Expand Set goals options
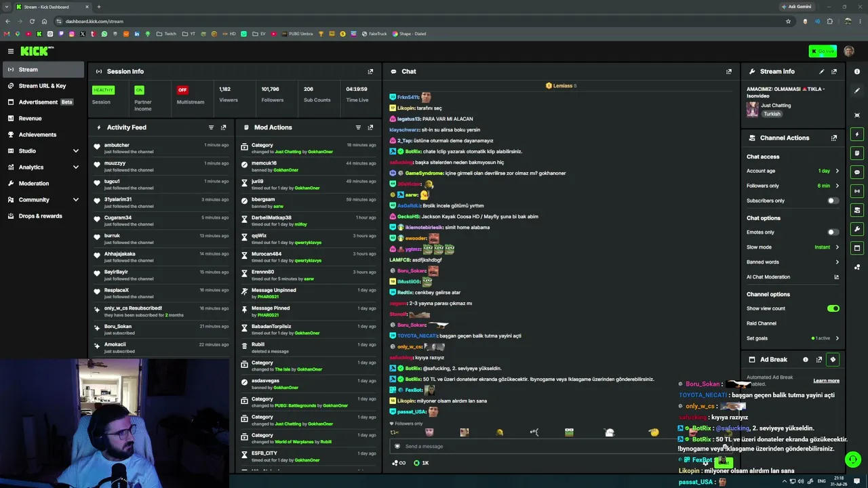Viewport: 868px width, 488px height. (793, 338)
